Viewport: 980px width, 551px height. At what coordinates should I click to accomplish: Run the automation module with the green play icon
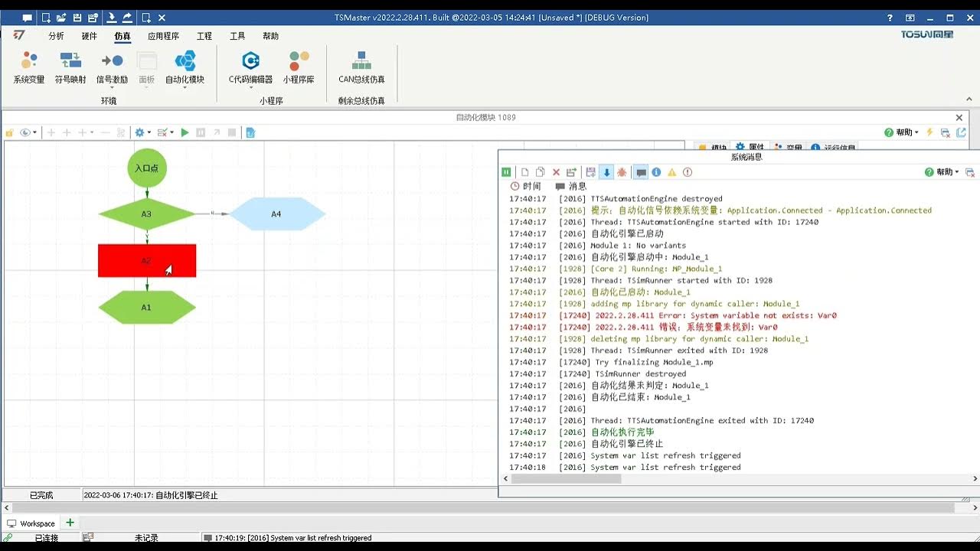click(185, 132)
